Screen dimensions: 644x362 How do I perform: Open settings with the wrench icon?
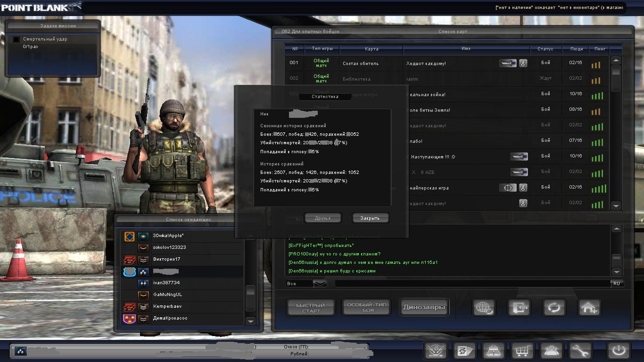pyautogui.click(x=580, y=351)
